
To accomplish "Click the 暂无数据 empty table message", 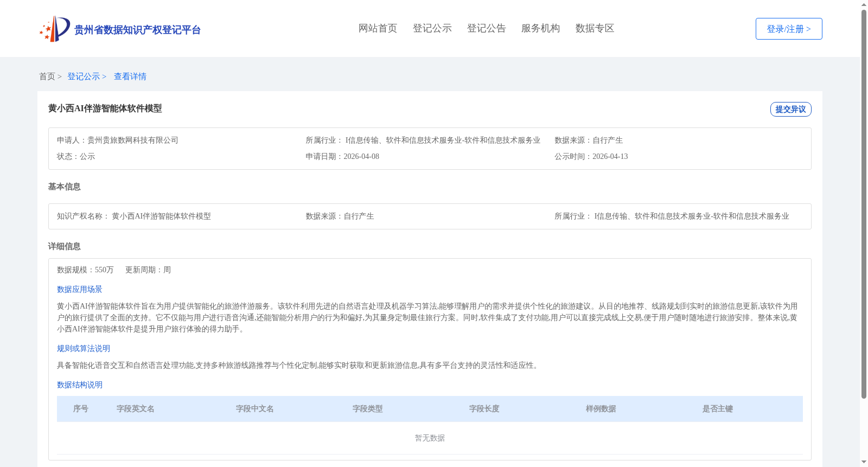I will pyautogui.click(x=430, y=438).
